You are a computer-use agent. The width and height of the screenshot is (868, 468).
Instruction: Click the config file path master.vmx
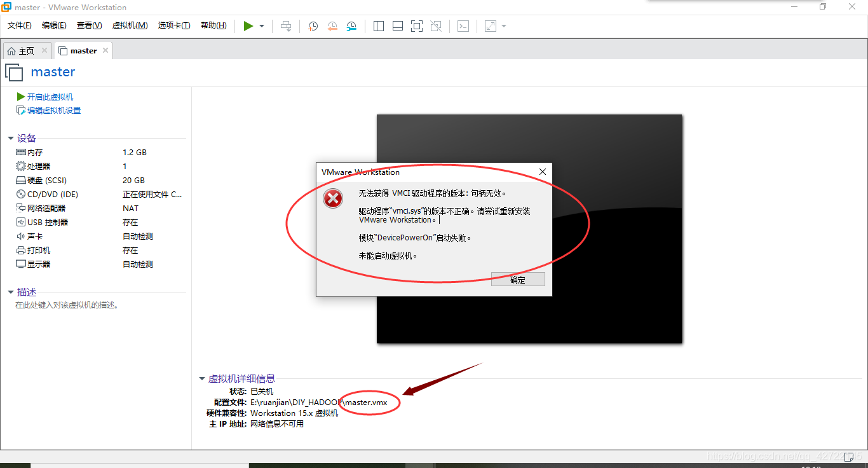point(319,403)
